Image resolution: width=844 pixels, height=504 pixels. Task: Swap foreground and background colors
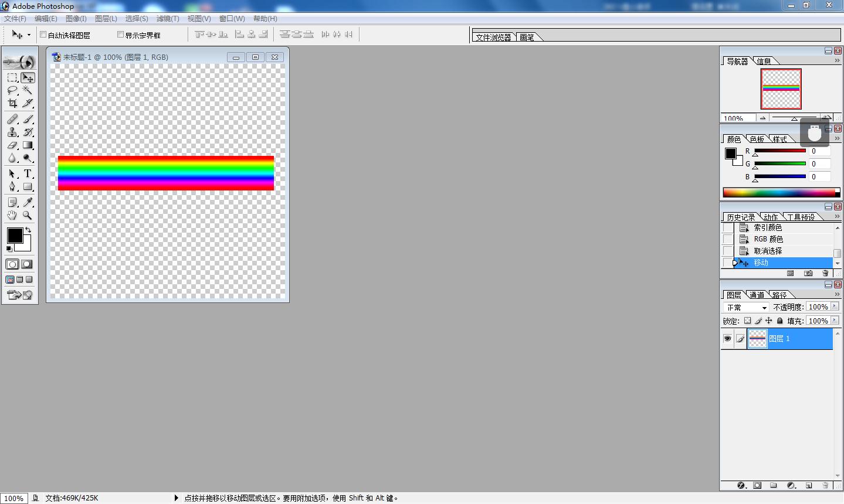point(28,230)
